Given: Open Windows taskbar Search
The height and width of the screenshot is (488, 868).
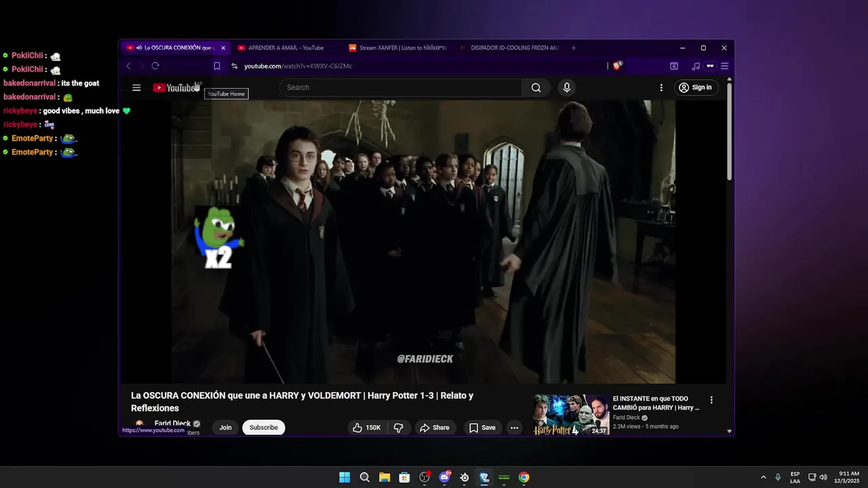Looking at the screenshot, I should [x=364, y=477].
